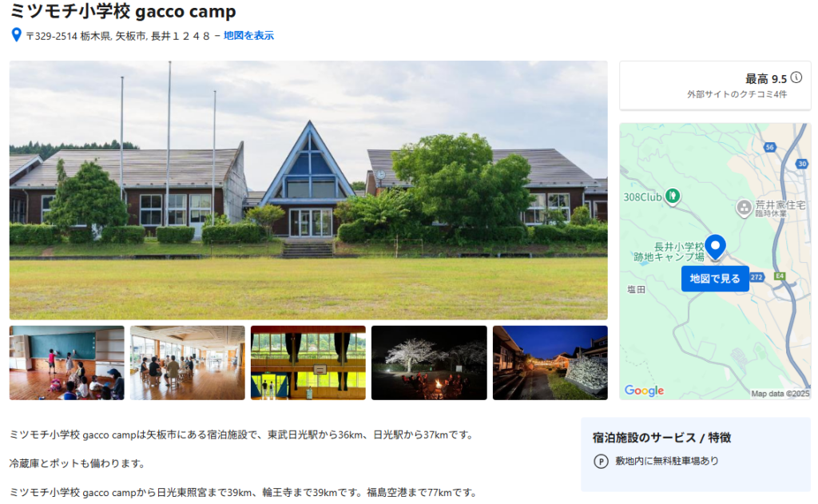Screen dimensions: 818x504
Task: Open the evening exterior lights thumbnail
Action: pos(550,363)
